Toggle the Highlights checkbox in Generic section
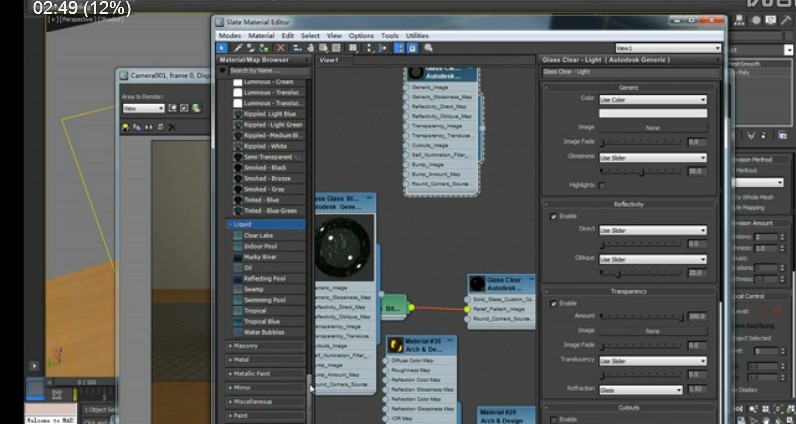The width and height of the screenshot is (796, 424). click(x=602, y=185)
